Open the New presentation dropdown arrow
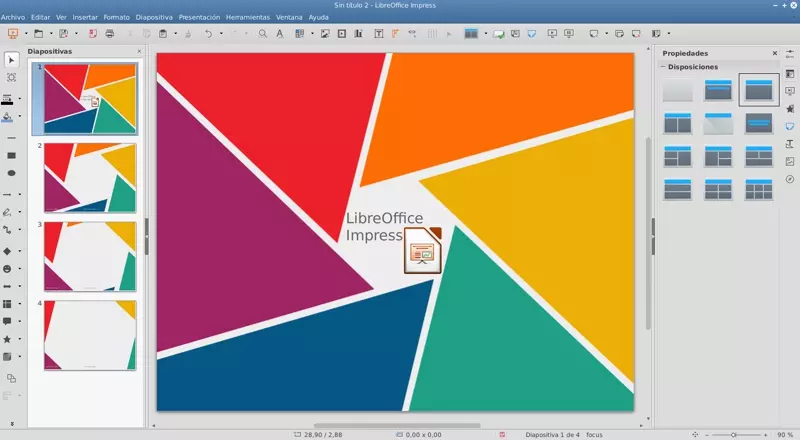The width and height of the screenshot is (800, 440). click(26, 34)
